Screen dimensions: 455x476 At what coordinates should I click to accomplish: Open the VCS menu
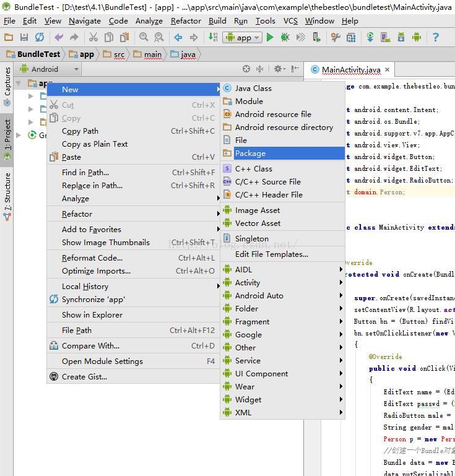coord(290,21)
